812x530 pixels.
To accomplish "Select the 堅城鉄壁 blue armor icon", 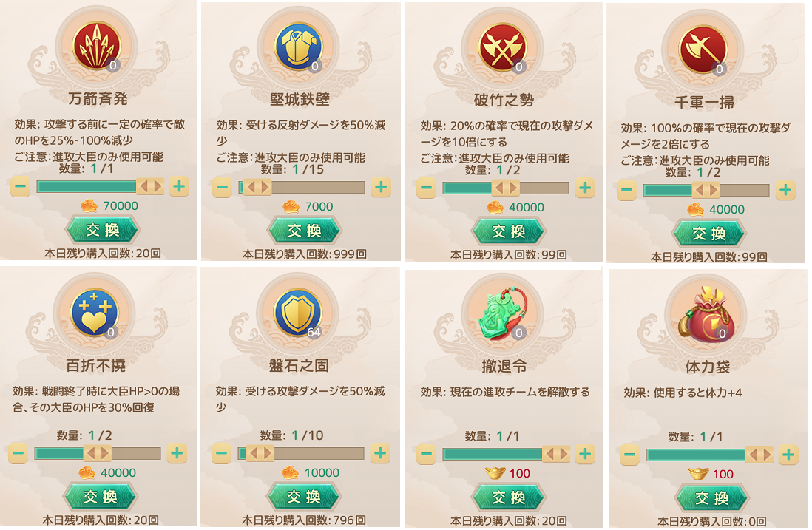I will tap(299, 47).
